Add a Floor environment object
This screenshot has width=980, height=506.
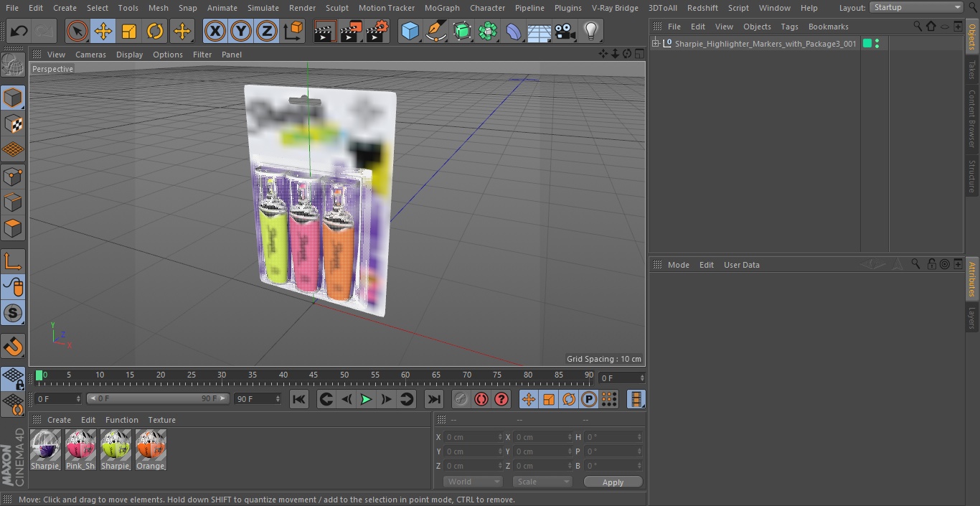point(540,31)
